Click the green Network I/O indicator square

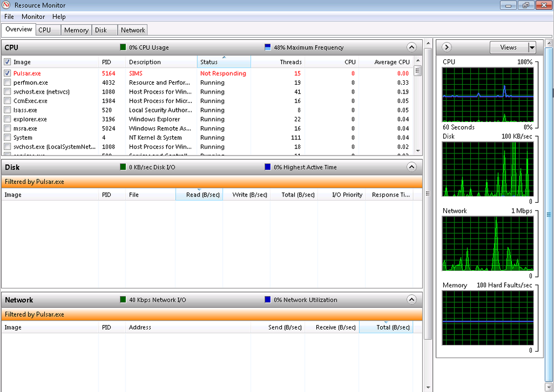coord(123,300)
